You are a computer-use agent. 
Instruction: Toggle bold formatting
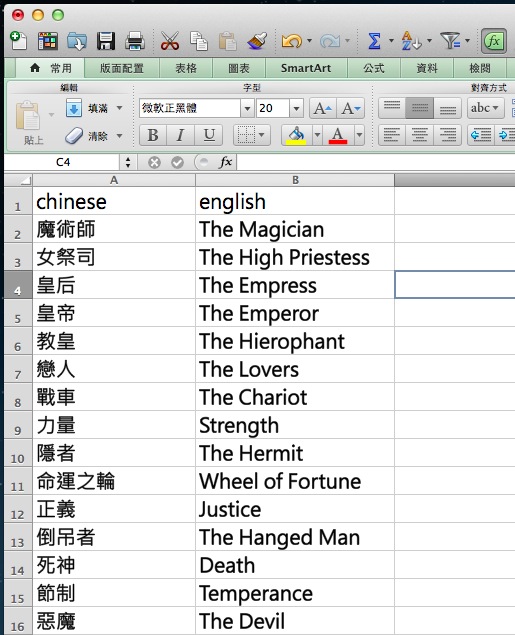click(x=153, y=135)
